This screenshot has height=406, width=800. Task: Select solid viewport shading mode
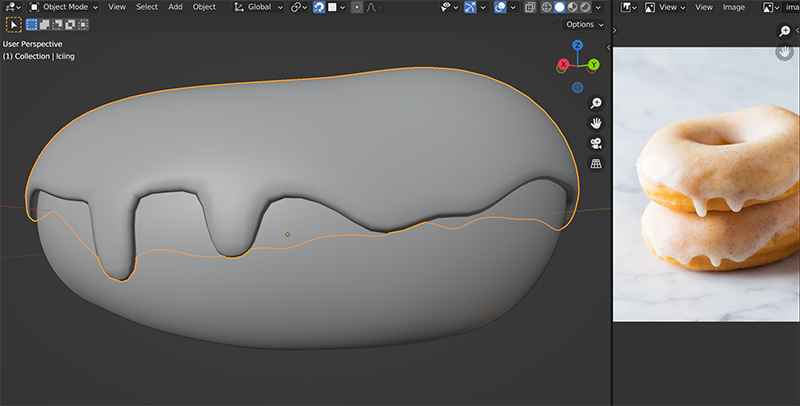coord(559,7)
